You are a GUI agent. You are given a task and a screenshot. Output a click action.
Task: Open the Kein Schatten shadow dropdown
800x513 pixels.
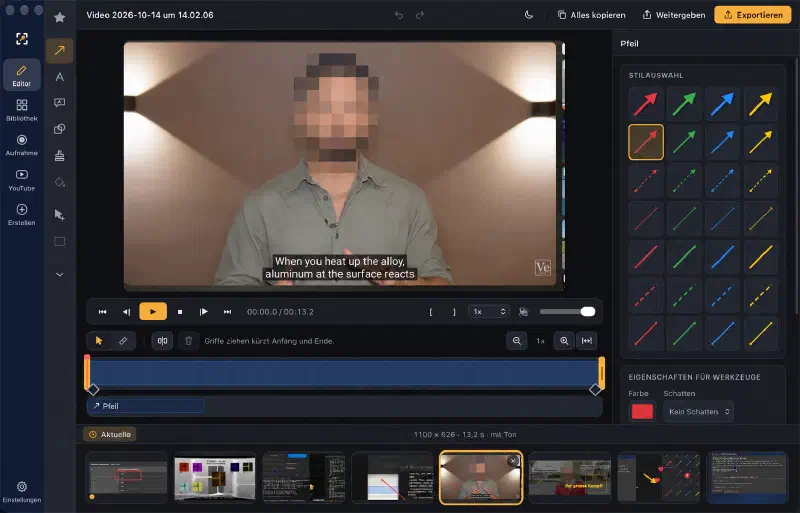[x=698, y=412]
